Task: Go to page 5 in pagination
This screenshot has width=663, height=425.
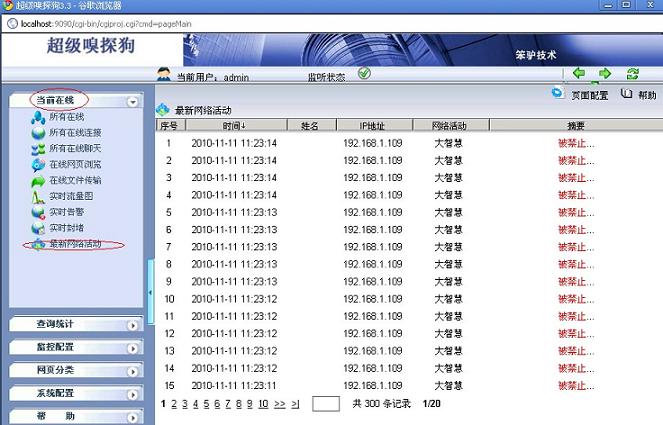Action: pyautogui.click(x=206, y=404)
